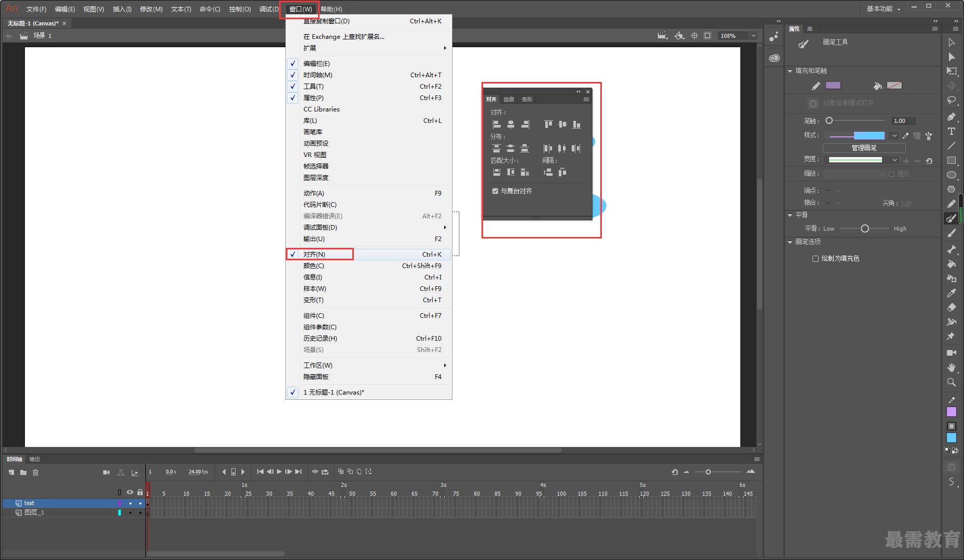This screenshot has width=964, height=560.
Task: Open the 108% zoom level dropdown
Action: tap(753, 36)
